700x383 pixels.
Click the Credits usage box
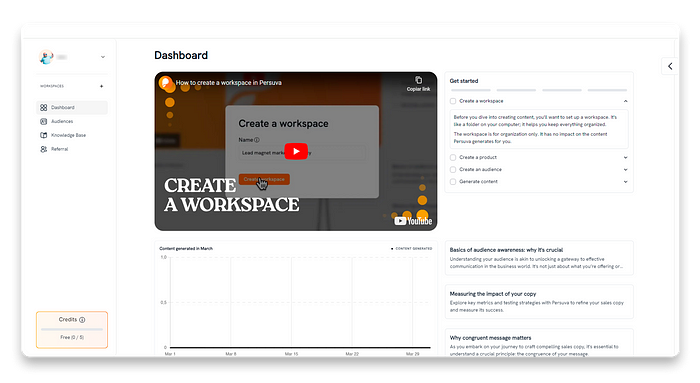coord(72,330)
